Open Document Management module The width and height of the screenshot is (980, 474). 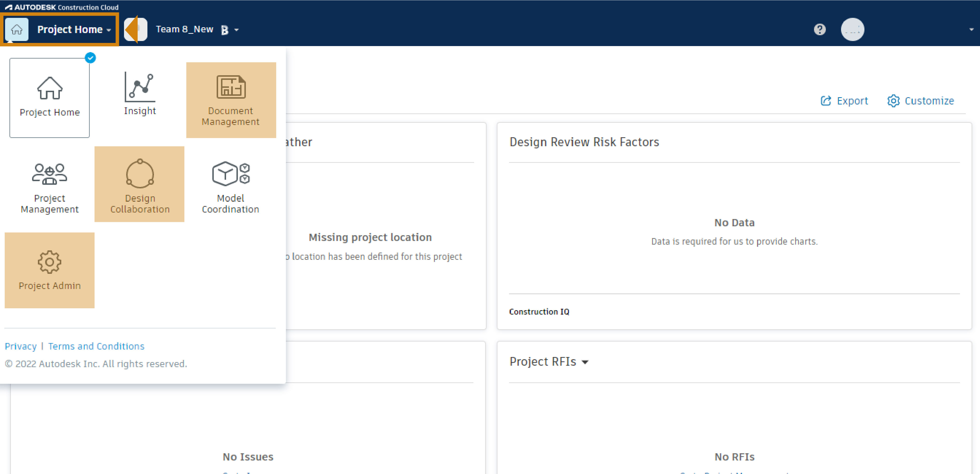tap(231, 100)
